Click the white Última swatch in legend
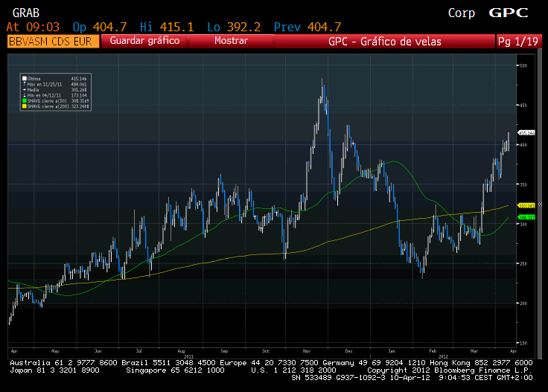Image resolution: width=548 pixels, height=392 pixels. point(25,79)
